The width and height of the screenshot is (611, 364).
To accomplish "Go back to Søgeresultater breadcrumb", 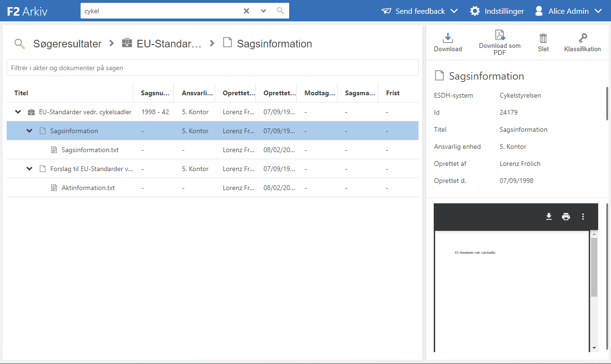I will point(67,44).
